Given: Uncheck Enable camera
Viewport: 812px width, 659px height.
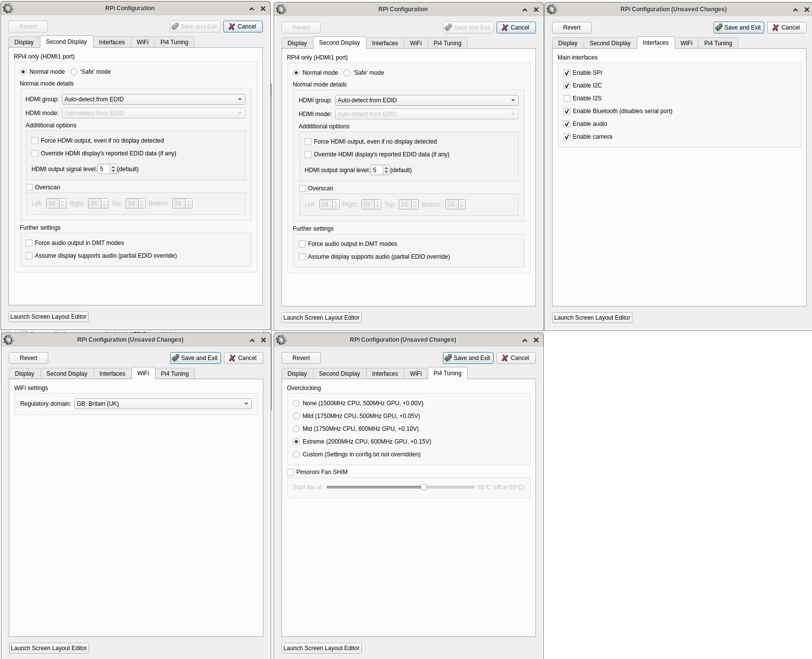Looking at the screenshot, I should click(x=567, y=137).
